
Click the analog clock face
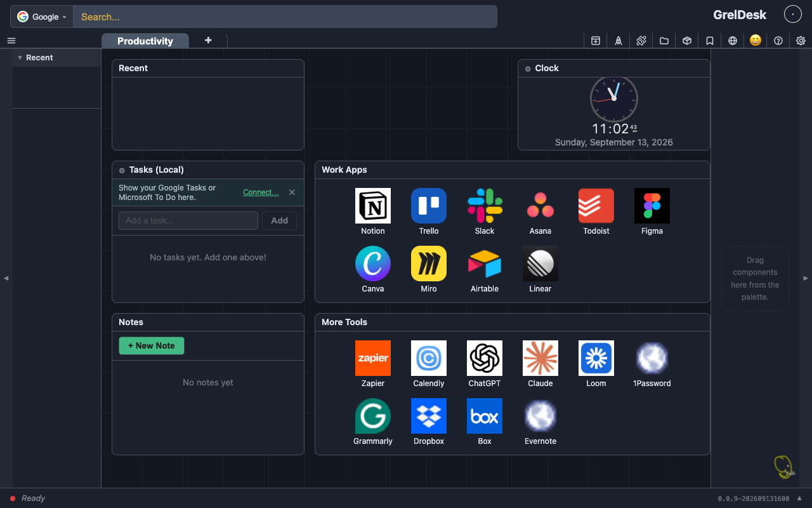[614, 98]
